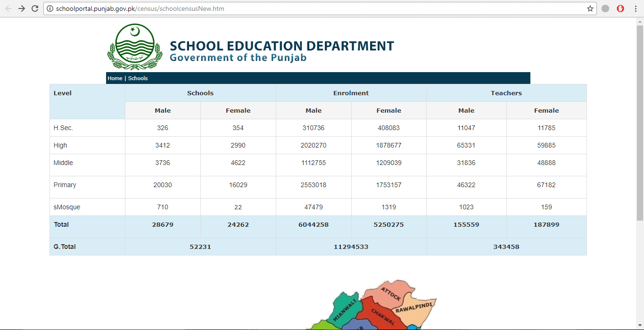
Task: Click Middle female schools value 4622
Action: pos(238,163)
